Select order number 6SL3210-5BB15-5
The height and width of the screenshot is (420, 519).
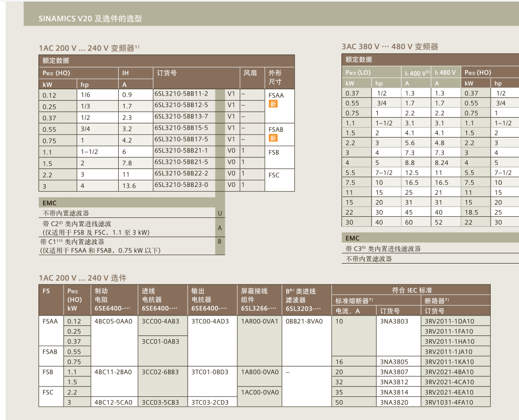(181, 128)
